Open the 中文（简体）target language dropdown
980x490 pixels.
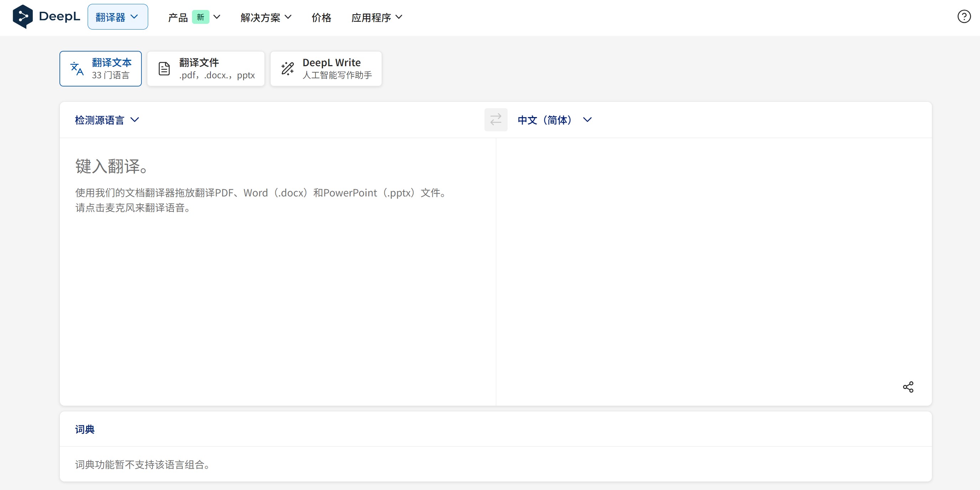[554, 120]
